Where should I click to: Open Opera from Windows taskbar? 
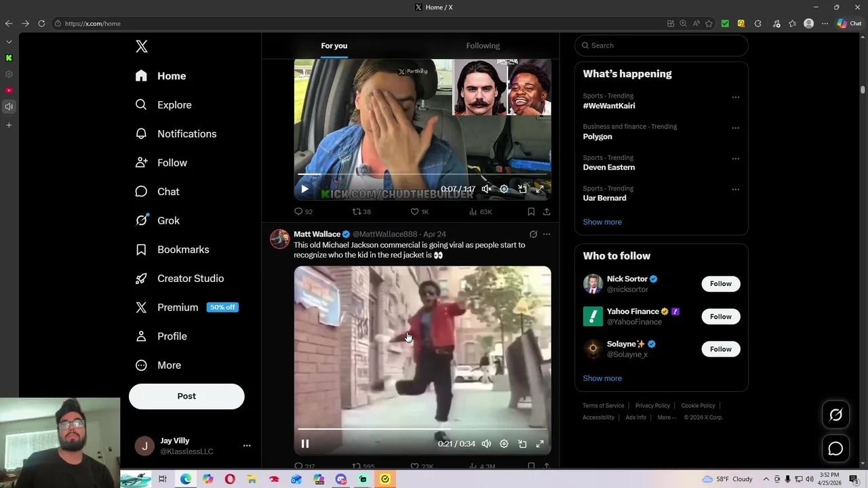point(230,479)
